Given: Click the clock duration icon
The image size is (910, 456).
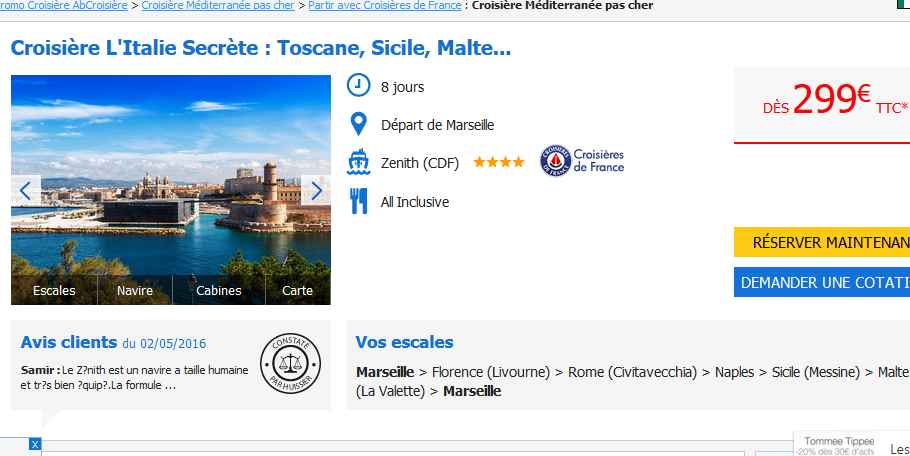Looking at the screenshot, I should (358, 86).
